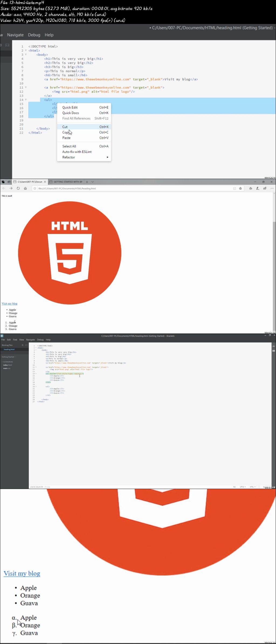Open the Find menu in Brackets

click(15, 340)
